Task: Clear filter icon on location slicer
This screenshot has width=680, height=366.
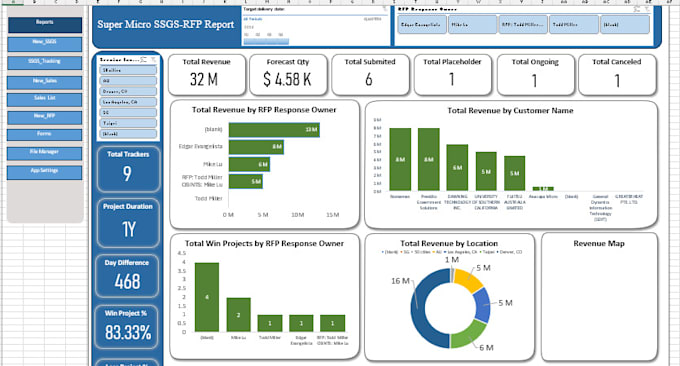Action: point(153,59)
